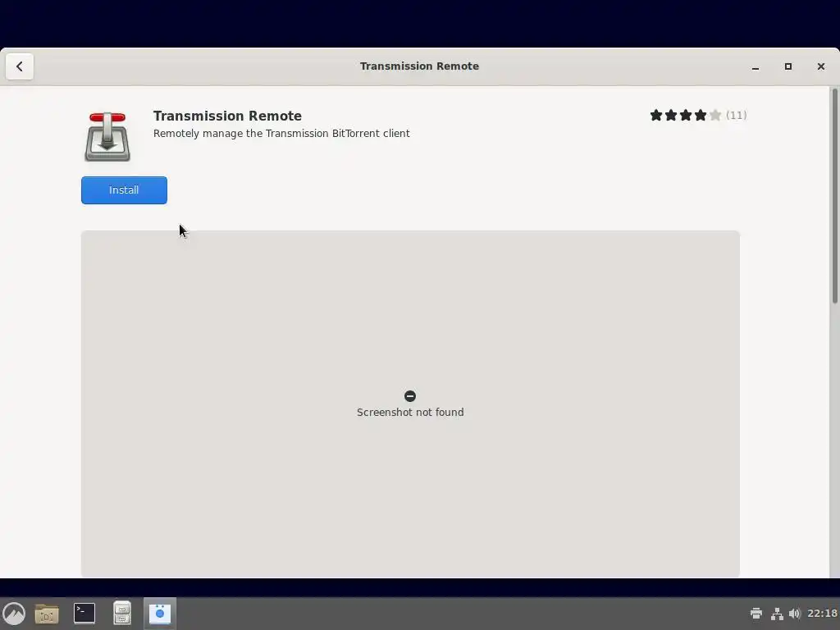Click the app title Transmission Remote heading

227,116
